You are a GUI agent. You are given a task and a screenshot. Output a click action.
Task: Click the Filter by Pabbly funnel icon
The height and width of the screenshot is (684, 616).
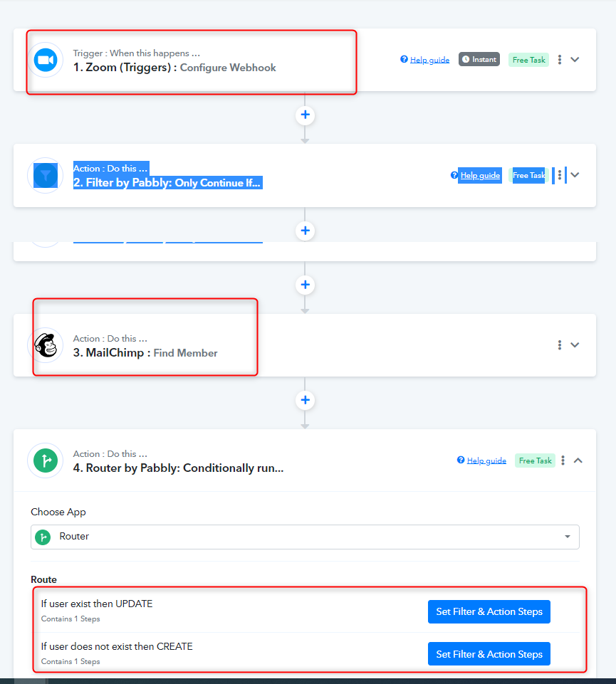point(45,175)
